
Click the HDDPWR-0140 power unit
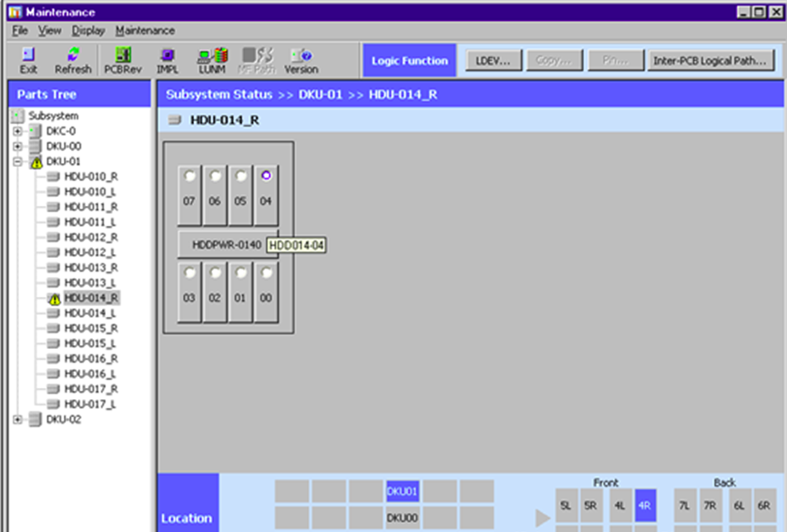(x=228, y=245)
